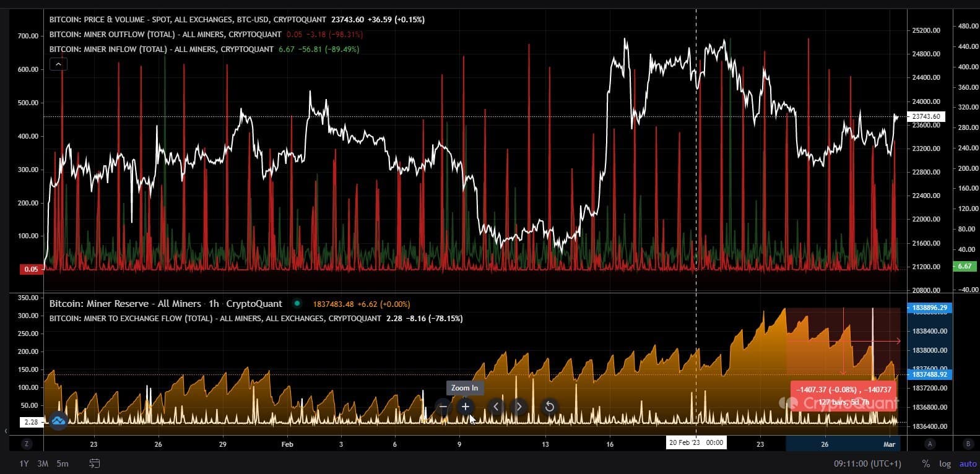
Task: Open the go-to-date calendar icon
Action: click(x=95, y=463)
